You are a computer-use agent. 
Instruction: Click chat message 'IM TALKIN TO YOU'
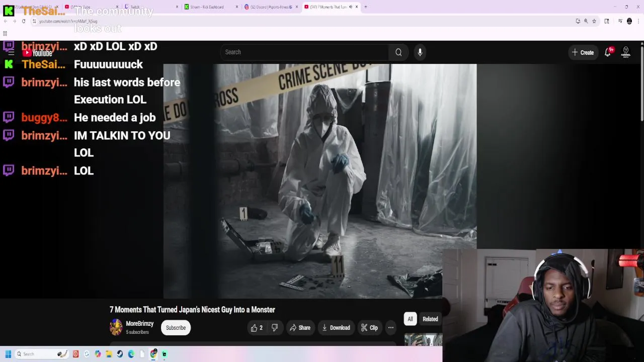[x=122, y=136]
